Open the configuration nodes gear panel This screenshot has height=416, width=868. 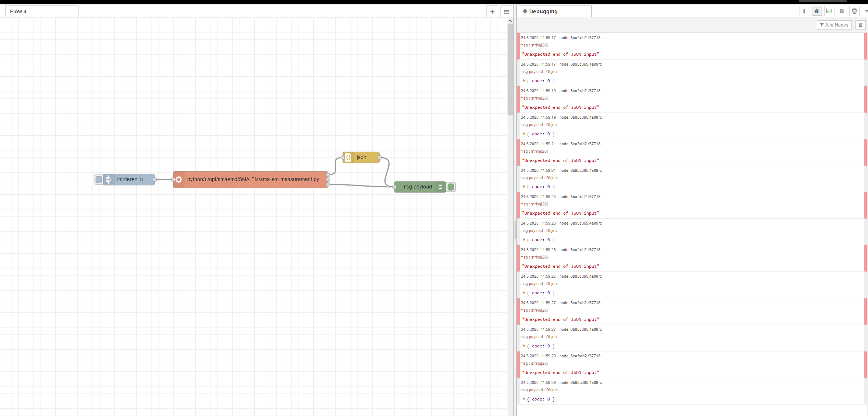click(x=842, y=11)
